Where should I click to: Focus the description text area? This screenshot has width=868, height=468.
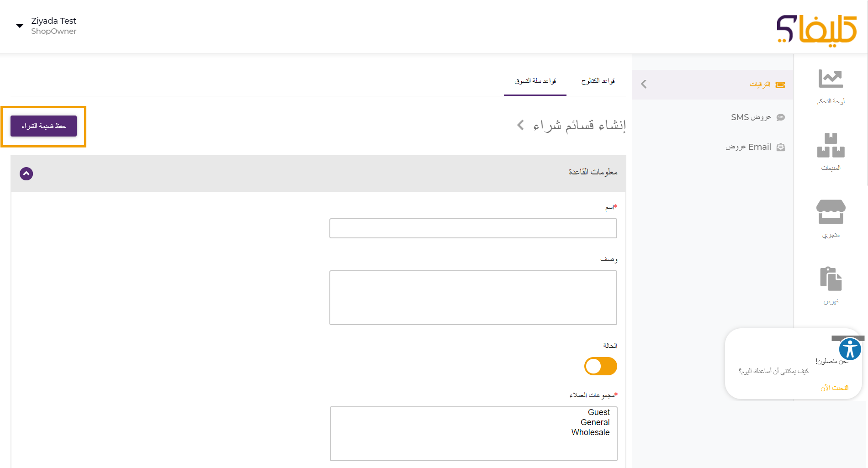pyautogui.click(x=473, y=298)
